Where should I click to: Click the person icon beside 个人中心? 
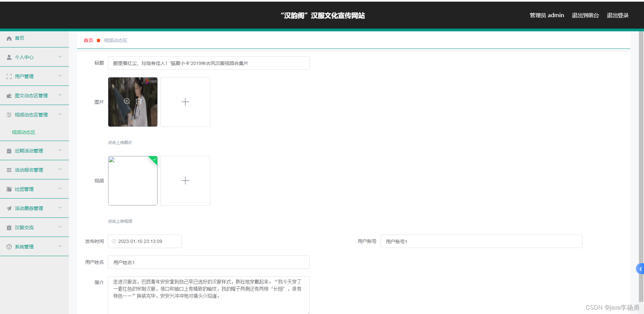9,58
